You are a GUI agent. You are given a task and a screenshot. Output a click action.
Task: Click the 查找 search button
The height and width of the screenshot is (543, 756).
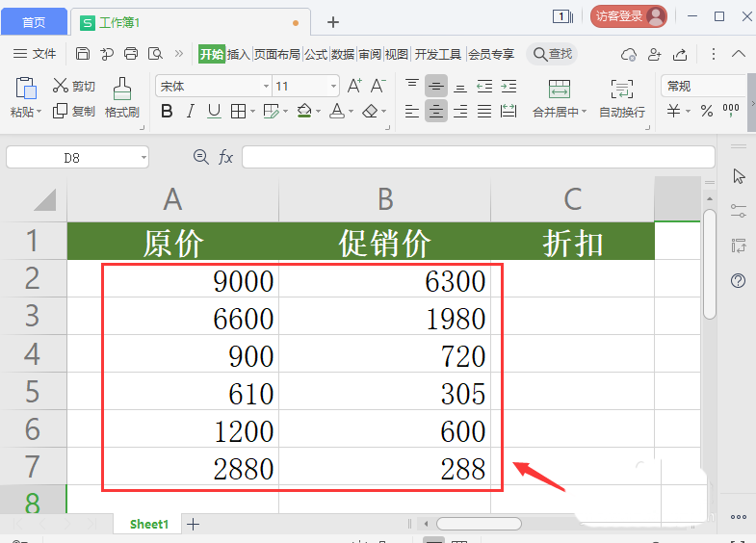(x=553, y=54)
